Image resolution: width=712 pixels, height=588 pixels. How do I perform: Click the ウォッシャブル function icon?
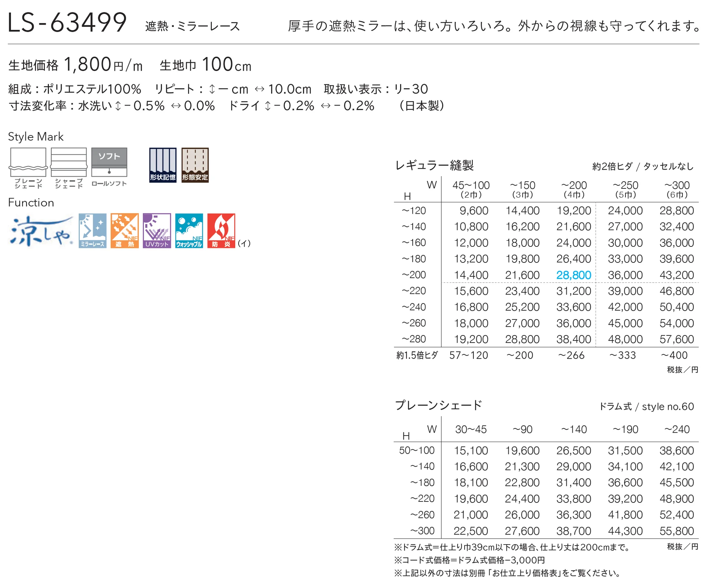(x=189, y=231)
